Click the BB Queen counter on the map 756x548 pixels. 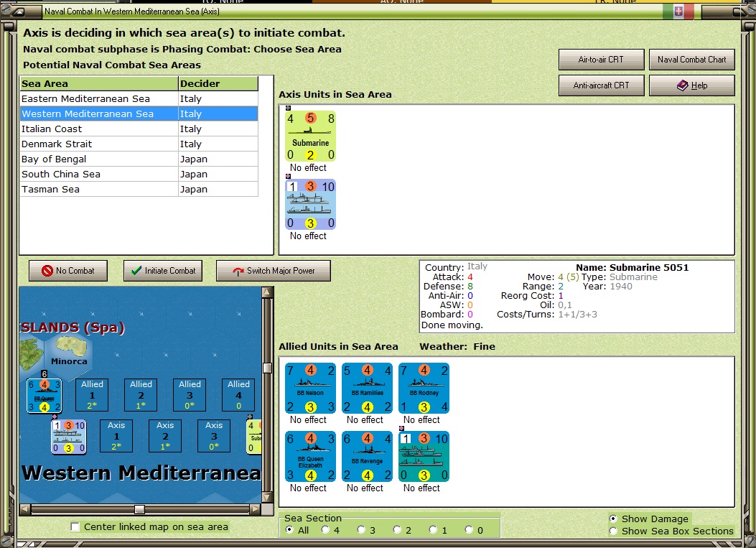pos(44,396)
